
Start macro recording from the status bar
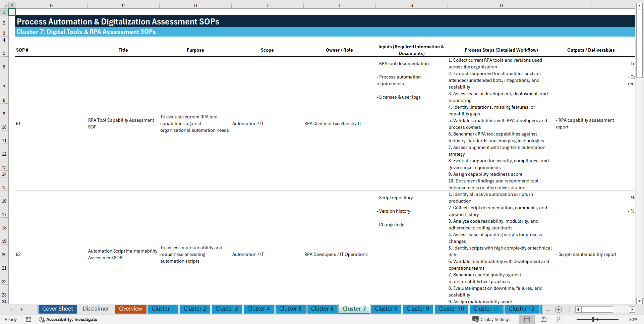click(28, 319)
